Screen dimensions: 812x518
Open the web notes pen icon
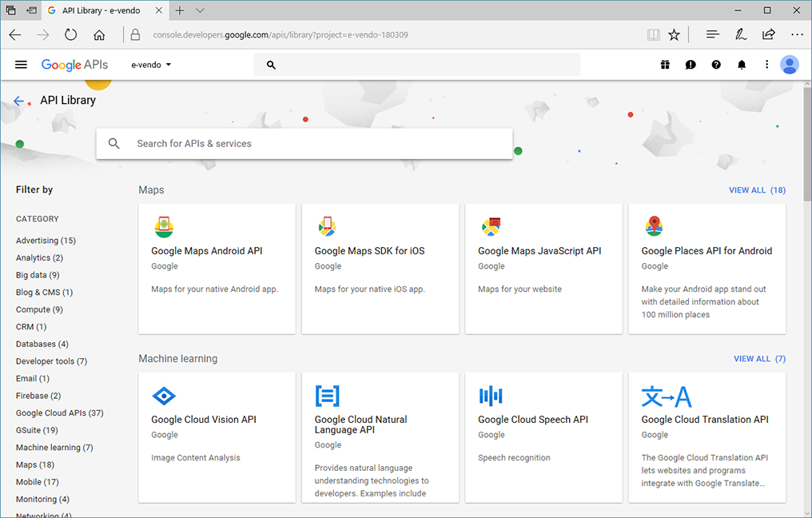point(741,34)
